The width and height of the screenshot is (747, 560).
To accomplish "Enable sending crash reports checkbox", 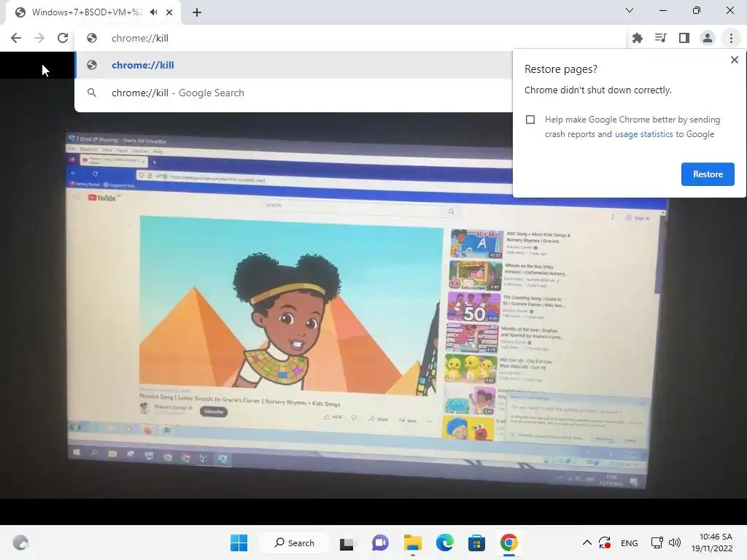I will [x=530, y=120].
